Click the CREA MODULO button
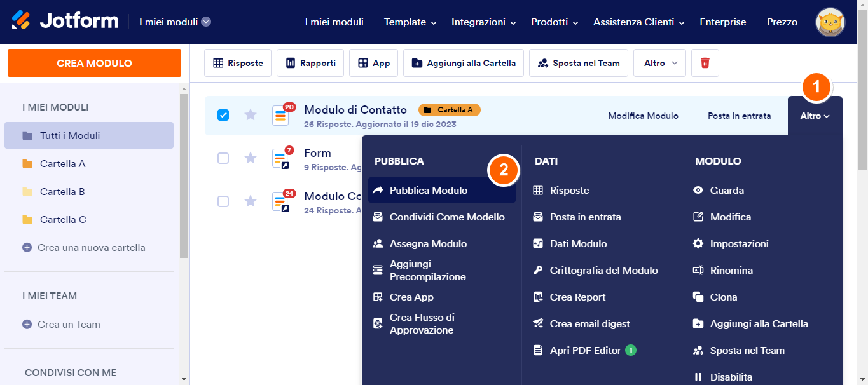This screenshot has width=868, height=385. [x=94, y=63]
